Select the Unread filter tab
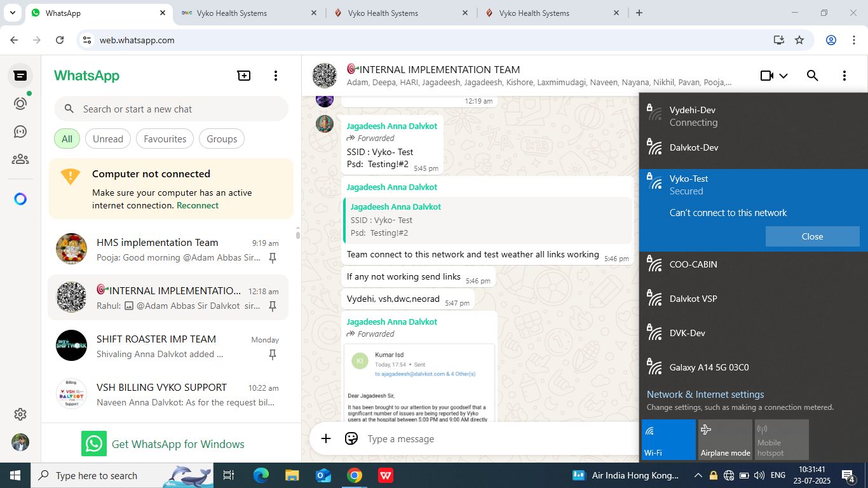 108,139
